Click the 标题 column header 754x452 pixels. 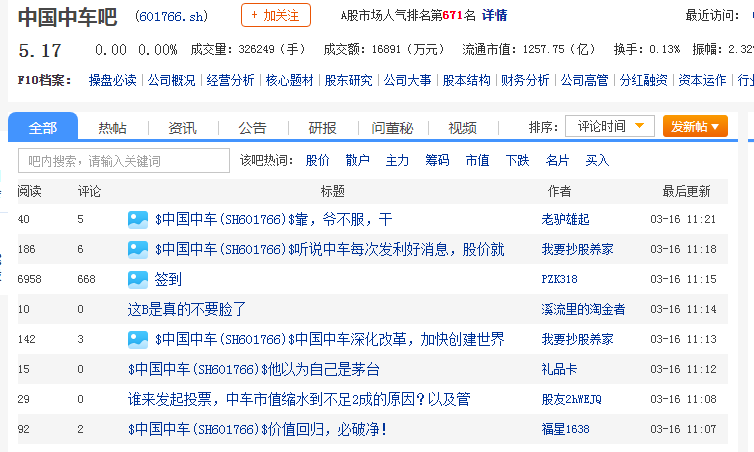[x=333, y=191]
